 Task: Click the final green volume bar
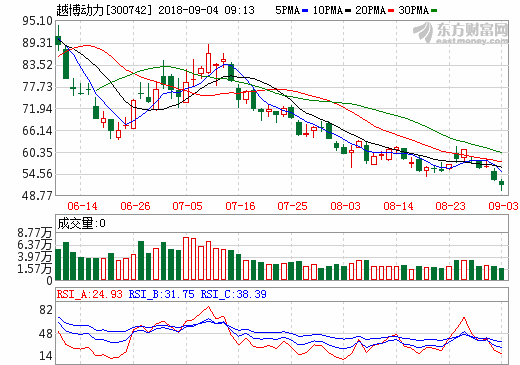(x=501, y=274)
